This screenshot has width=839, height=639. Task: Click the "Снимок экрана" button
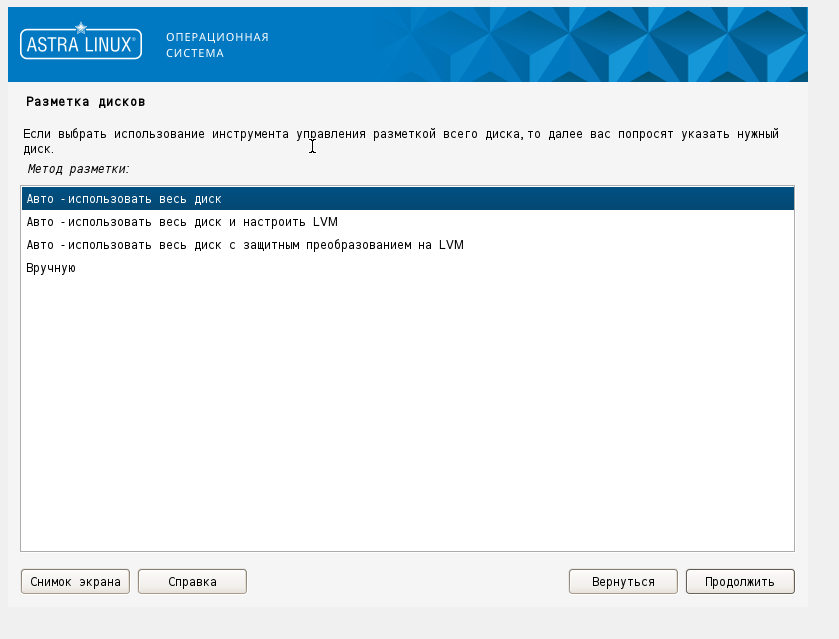click(75, 582)
